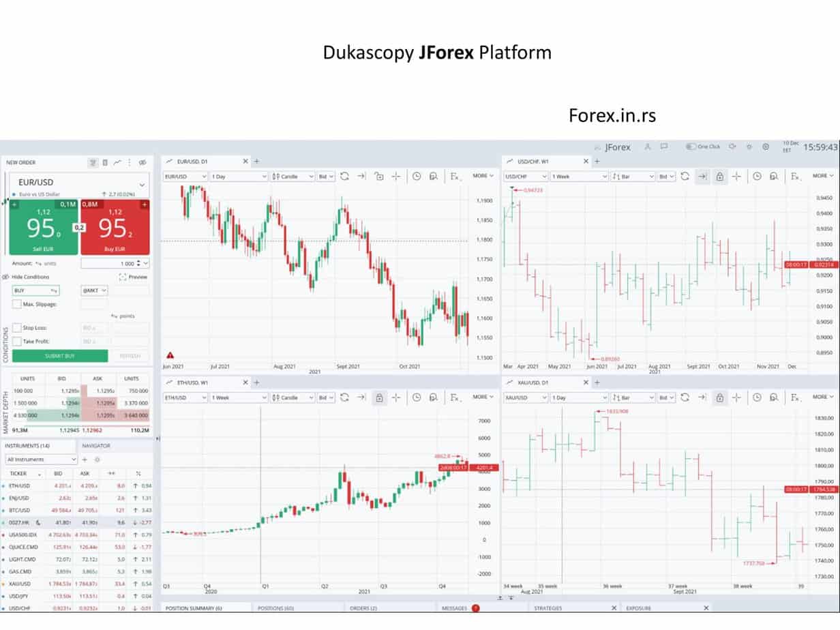840x630 pixels.
Task: Open the chat message icon in top bar
Action: pos(663,147)
